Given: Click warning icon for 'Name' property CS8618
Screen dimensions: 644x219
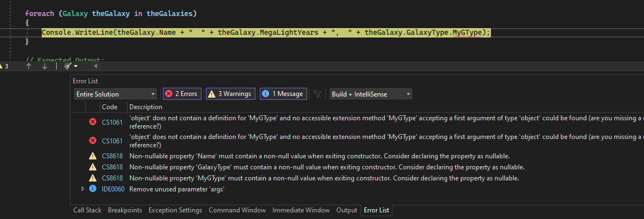Looking at the screenshot, I should tap(93, 156).
